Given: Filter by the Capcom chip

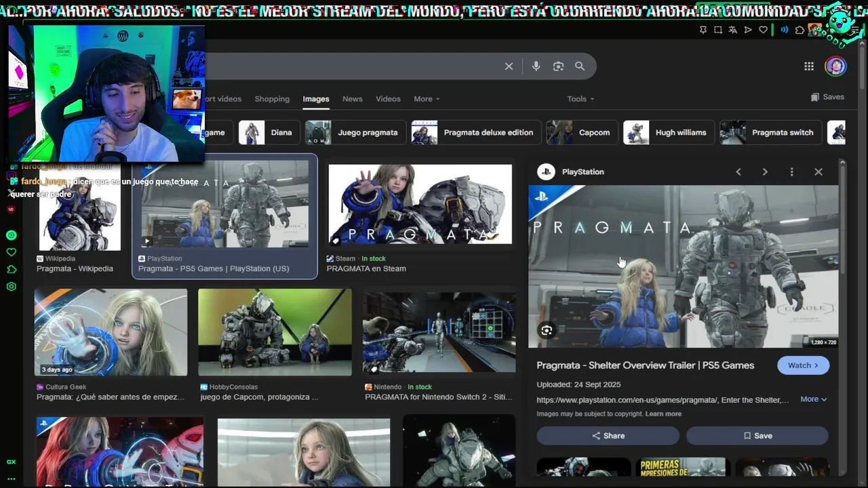Looking at the screenshot, I should pos(582,132).
